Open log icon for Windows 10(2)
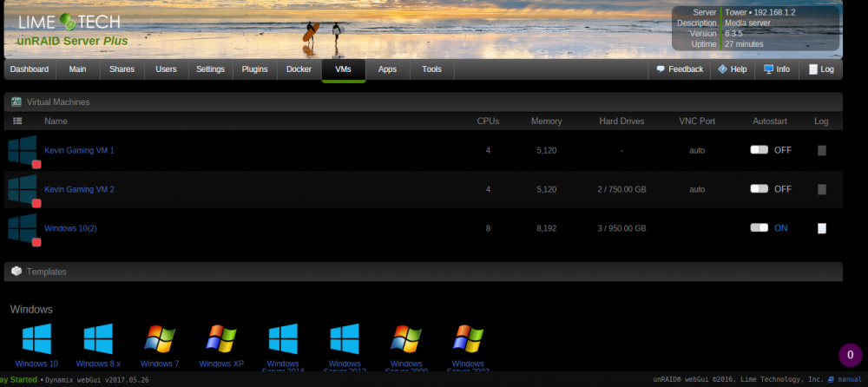The image size is (868, 387). tap(821, 228)
